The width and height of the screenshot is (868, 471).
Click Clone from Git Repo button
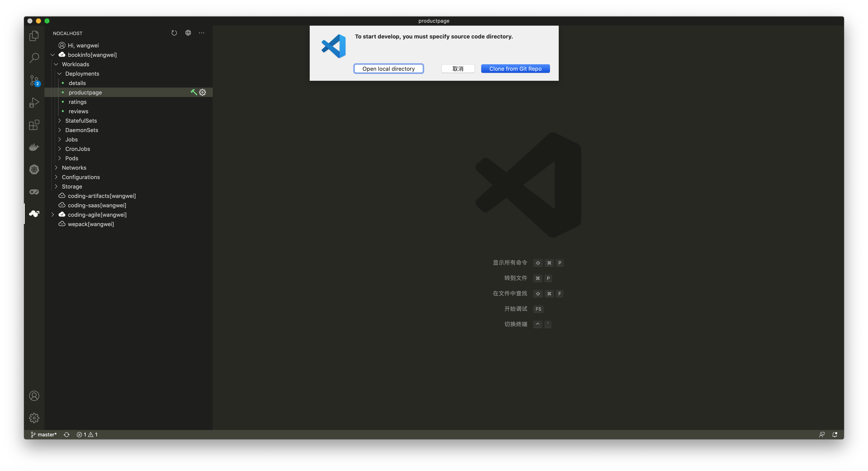(515, 68)
